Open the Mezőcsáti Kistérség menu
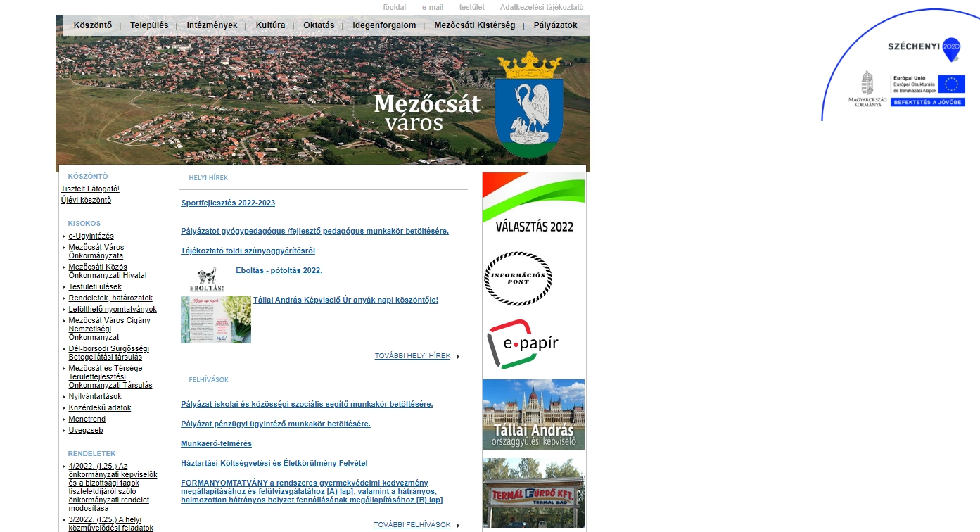980x532 pixels. point(475,25)
